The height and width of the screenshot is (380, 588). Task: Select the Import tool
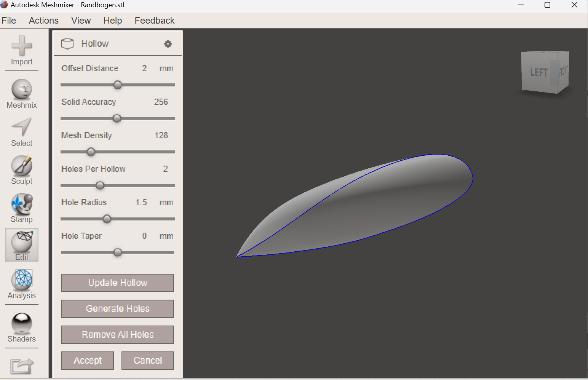[21, 51]
